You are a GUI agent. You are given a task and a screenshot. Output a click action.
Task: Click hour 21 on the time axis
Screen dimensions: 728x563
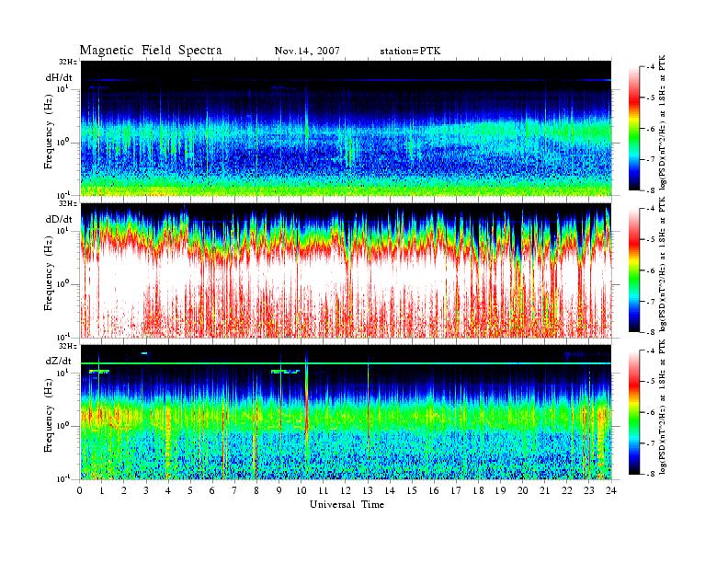[544, 490]
